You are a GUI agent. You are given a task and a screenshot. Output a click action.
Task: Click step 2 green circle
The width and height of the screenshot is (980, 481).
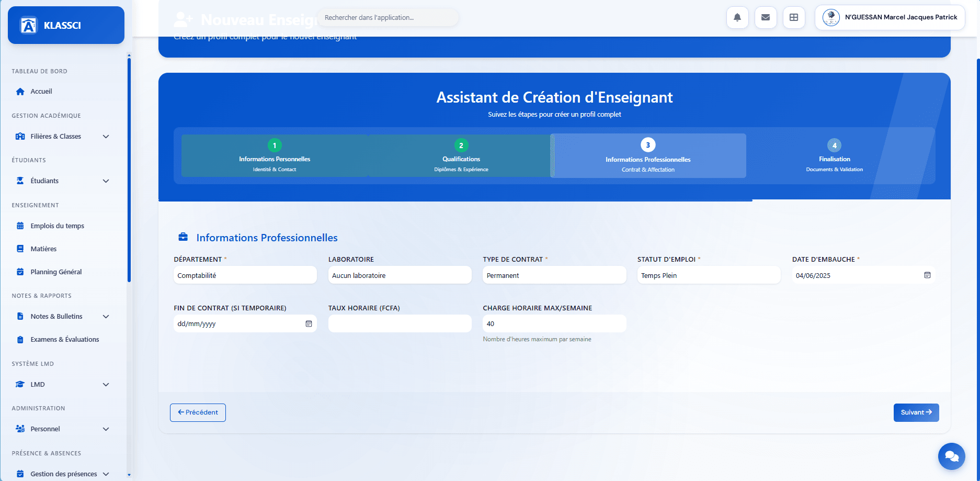[461, 146]
